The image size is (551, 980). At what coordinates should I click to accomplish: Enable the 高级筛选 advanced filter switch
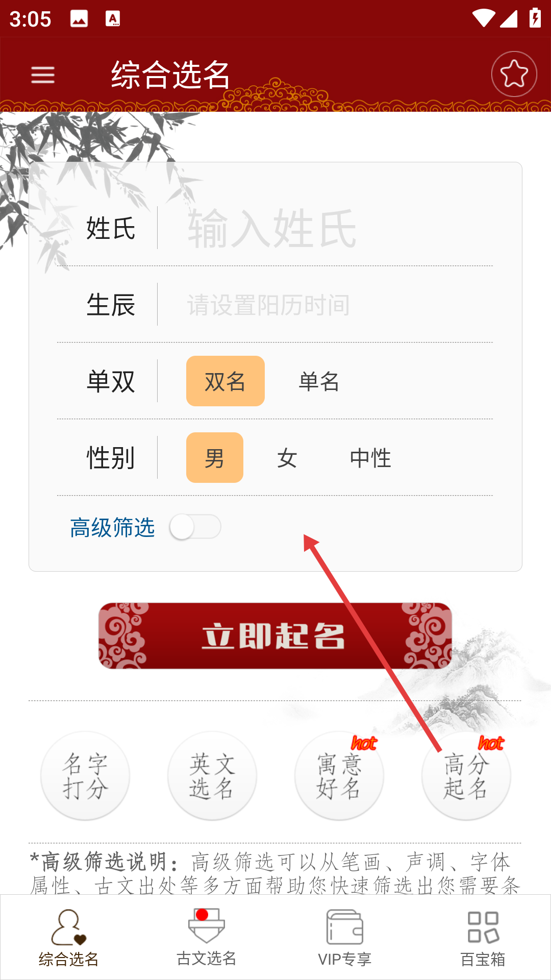pyautogui.click(x=195, y=527)
